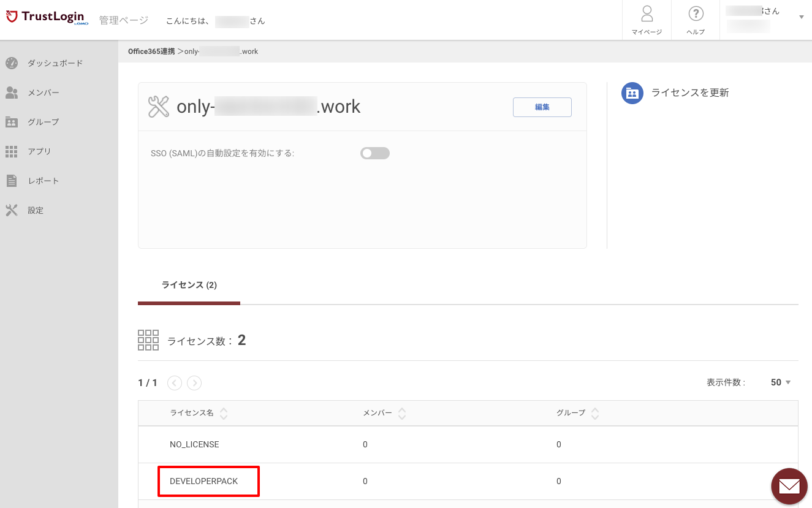Click the license count grid icon
Viewport: 812px width, 508px height.
click(148, 340)
